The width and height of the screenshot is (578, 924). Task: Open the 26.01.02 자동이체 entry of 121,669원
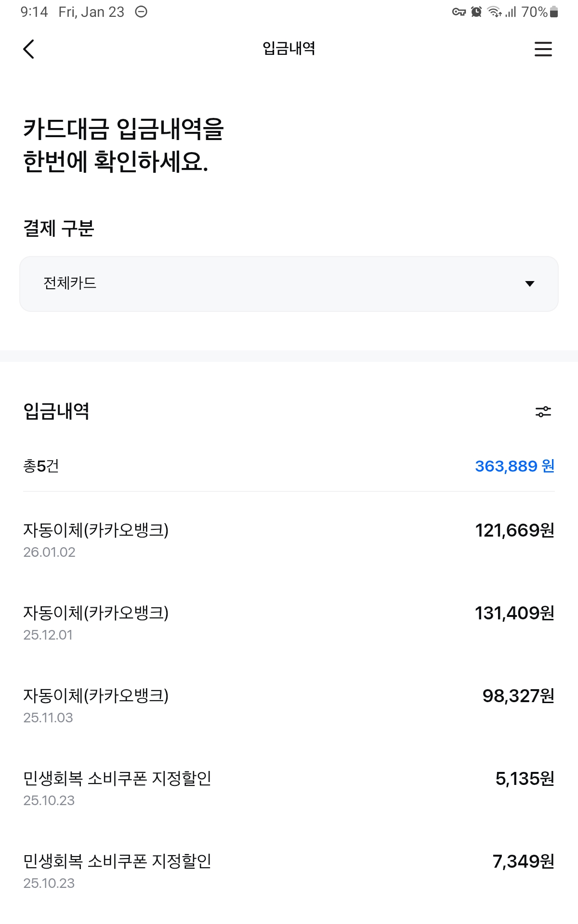click(x=289, y=540)
